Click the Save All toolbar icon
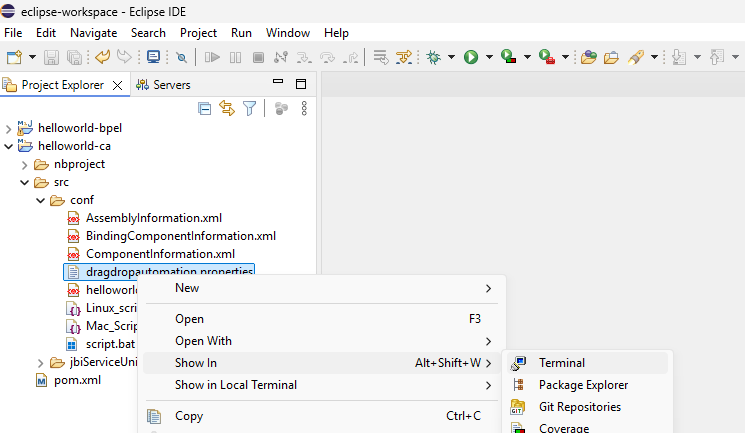 tap(75, 58)
